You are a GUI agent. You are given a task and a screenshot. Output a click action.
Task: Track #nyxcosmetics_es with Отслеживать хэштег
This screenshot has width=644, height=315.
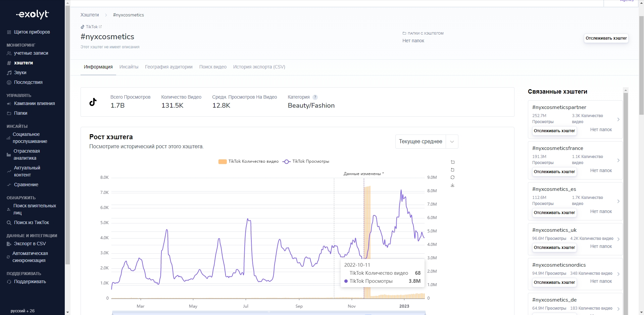point(554,213)
